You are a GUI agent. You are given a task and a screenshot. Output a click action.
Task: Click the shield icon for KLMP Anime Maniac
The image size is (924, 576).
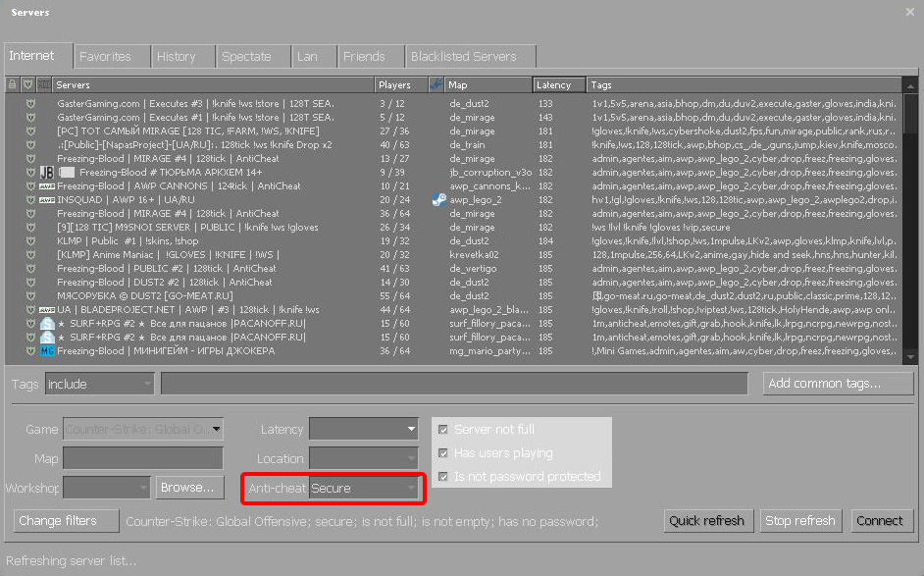(x=30, y=255)
